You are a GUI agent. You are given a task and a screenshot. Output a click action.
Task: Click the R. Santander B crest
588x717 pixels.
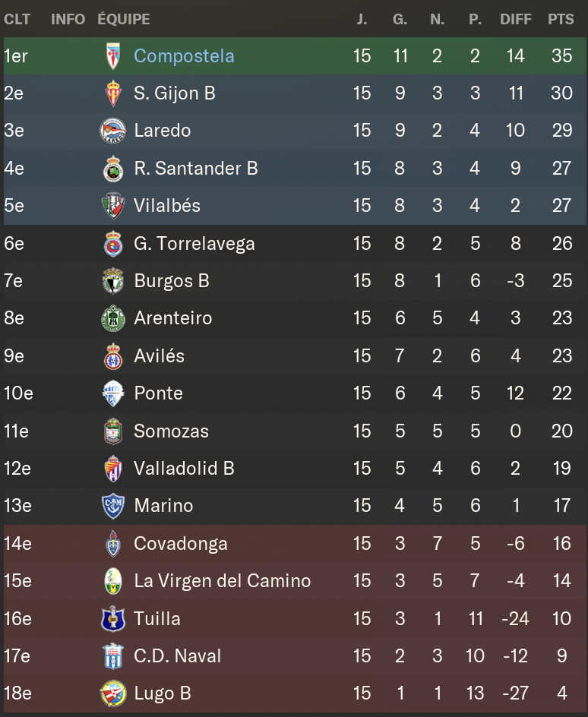(x=113, y=169)
